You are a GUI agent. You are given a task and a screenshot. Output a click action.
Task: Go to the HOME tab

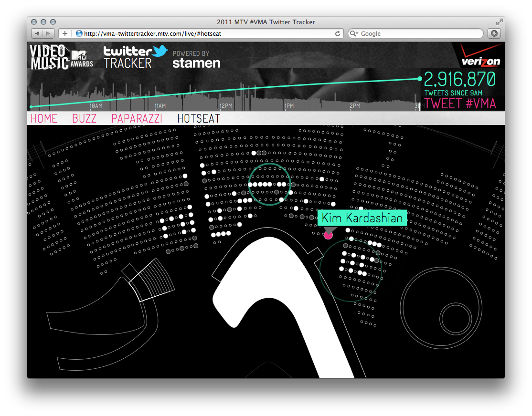tap(44, 118)
